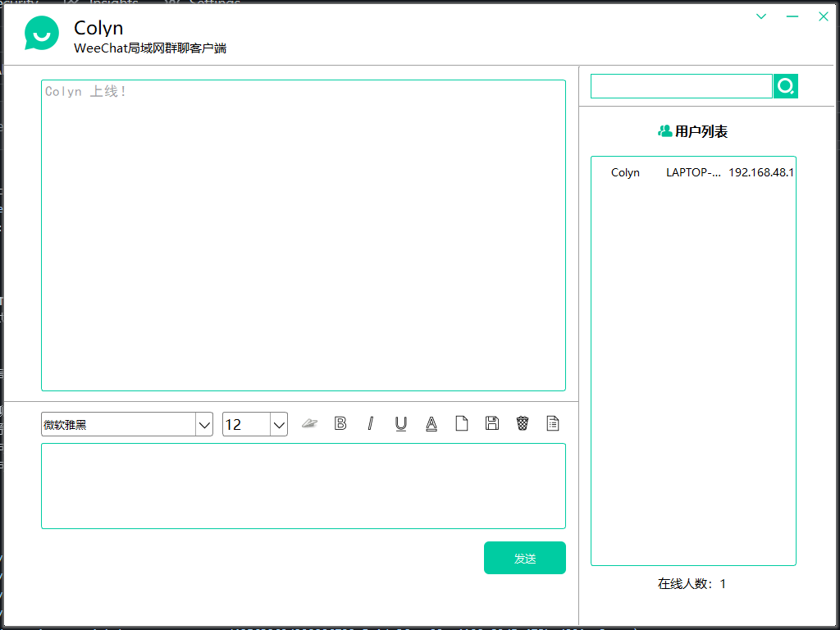
Task: Click the paper plane icon in the formatting toolbar
Action: tap(309, 423)
